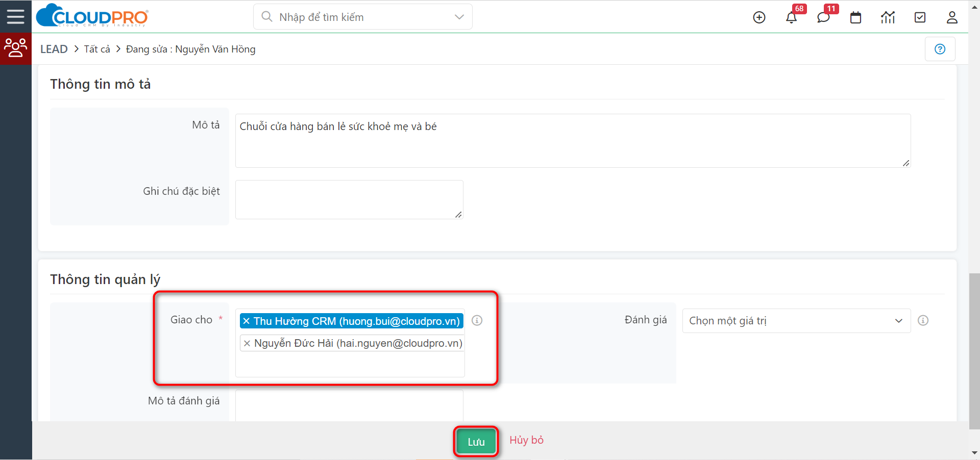
Task: Save the lead with Lưu
Action: pos(476,442)
